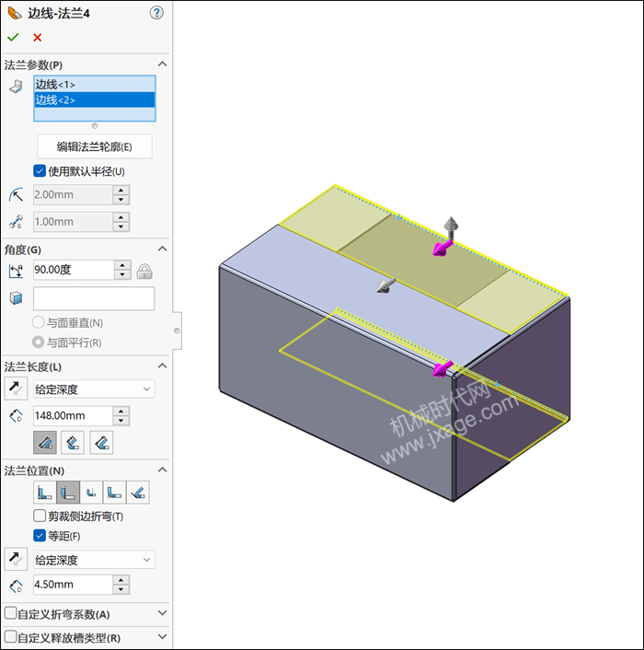Select the outer virtual sharp length icon
Image resolution: width=644 pixels, height=650 pixels.
click(x=45, y=443)
